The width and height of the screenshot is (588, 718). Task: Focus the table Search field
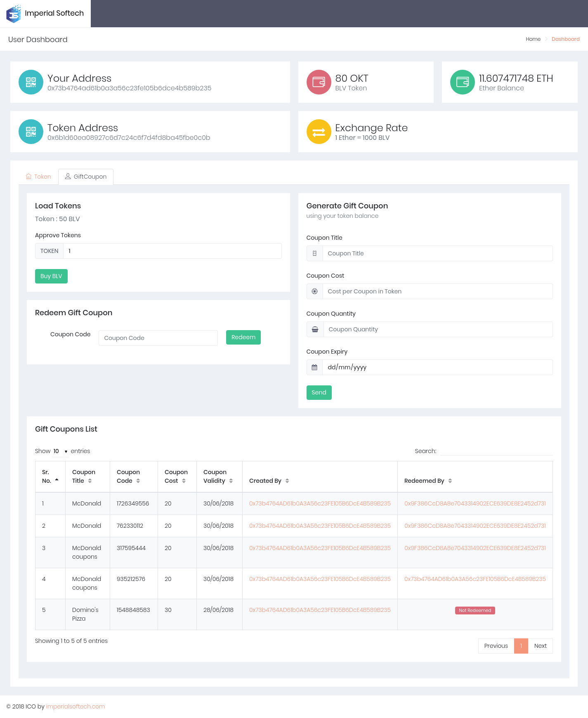pos(496,451)
